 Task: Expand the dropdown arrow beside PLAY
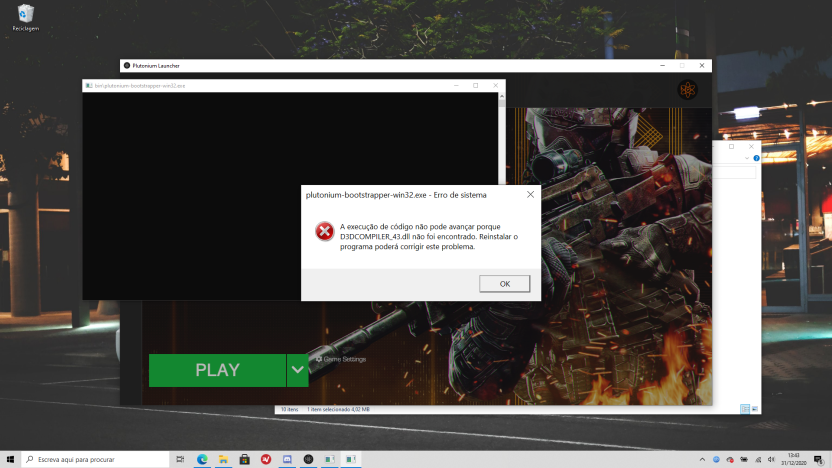pos(297,370)
